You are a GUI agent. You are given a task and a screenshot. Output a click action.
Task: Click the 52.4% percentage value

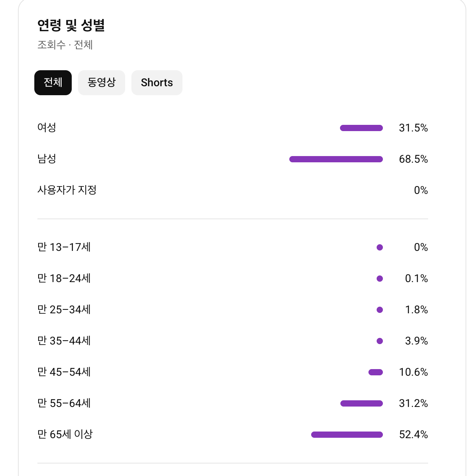(413, 435)
